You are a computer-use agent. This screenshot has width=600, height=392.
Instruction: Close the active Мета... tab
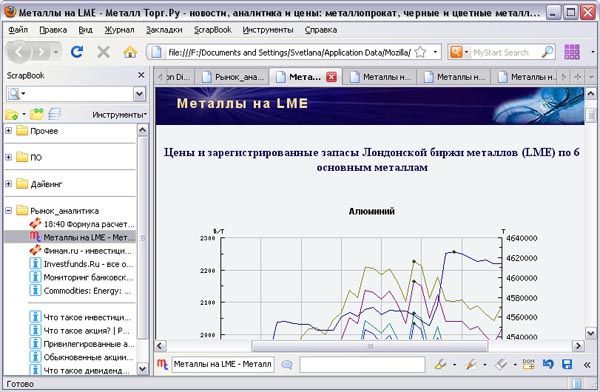[331, 77]
